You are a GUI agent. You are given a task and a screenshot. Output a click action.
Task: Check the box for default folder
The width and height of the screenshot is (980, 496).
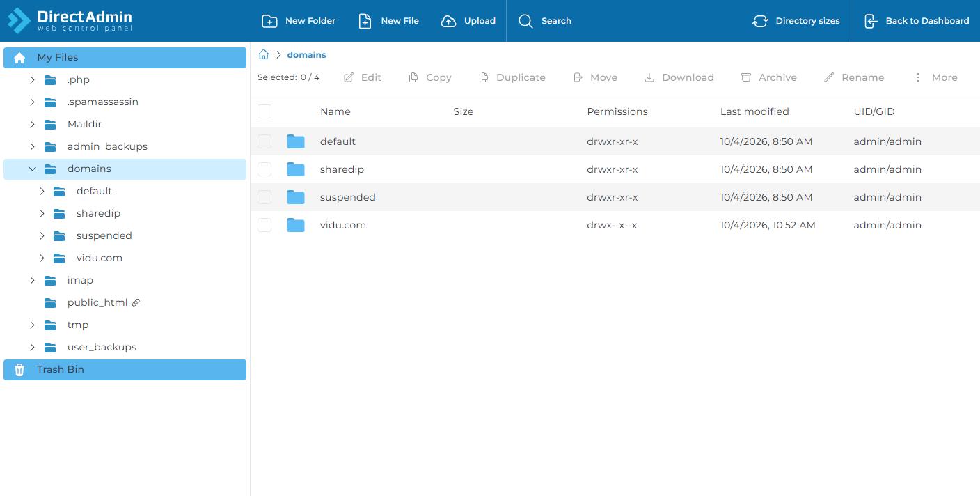[x=264, y=141]
